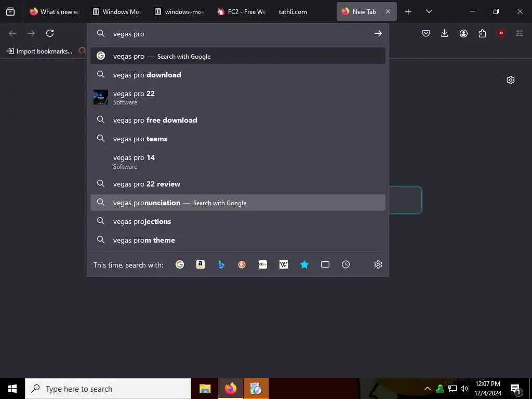The image size is (532, 399).
Task: Open the volume speaker tray icon
Action: click(464, 389)
